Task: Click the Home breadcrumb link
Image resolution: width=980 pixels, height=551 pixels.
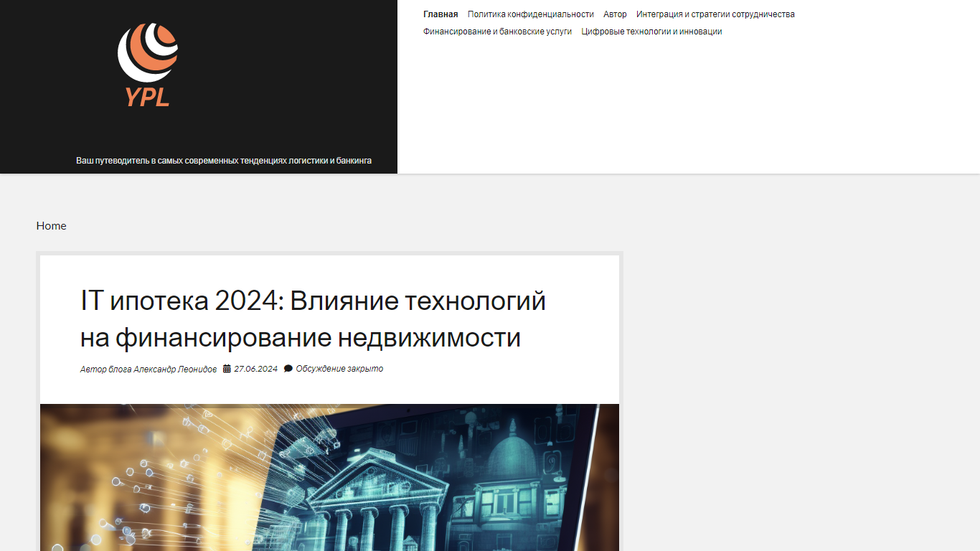Action: [52, 226]
